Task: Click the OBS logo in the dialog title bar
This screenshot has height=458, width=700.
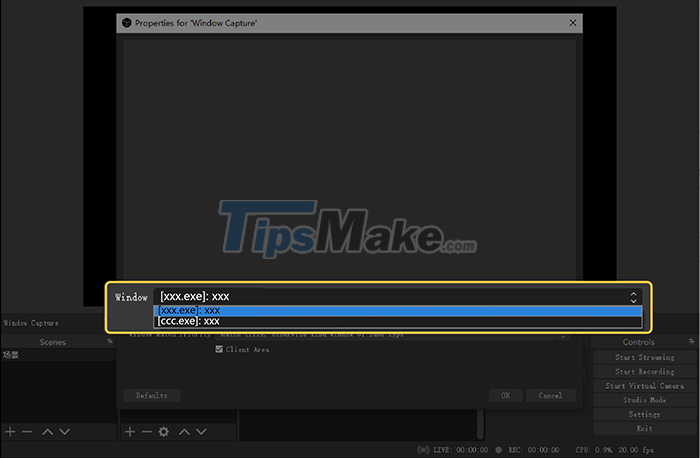Action: tap(127, 23)
